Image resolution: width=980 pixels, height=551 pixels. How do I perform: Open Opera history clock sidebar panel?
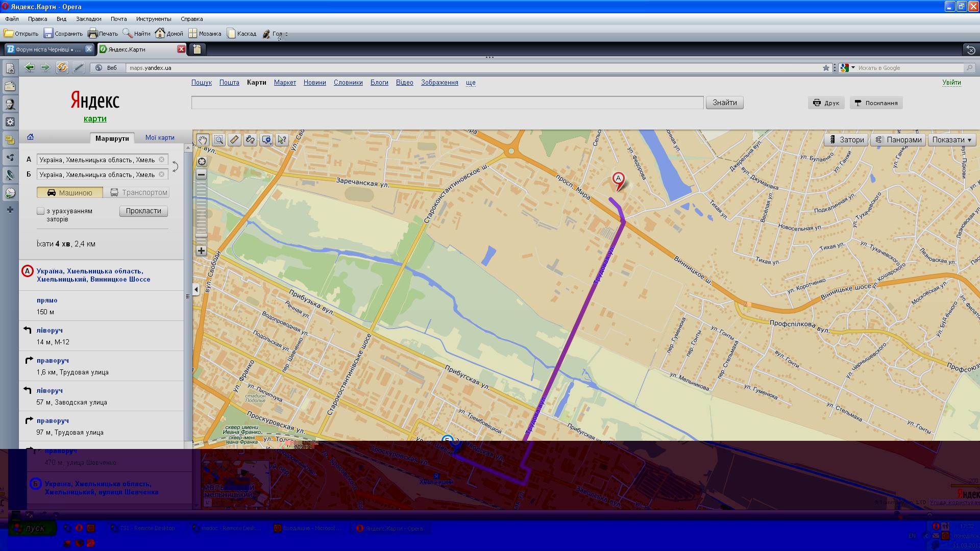click(x=10, y=193)
